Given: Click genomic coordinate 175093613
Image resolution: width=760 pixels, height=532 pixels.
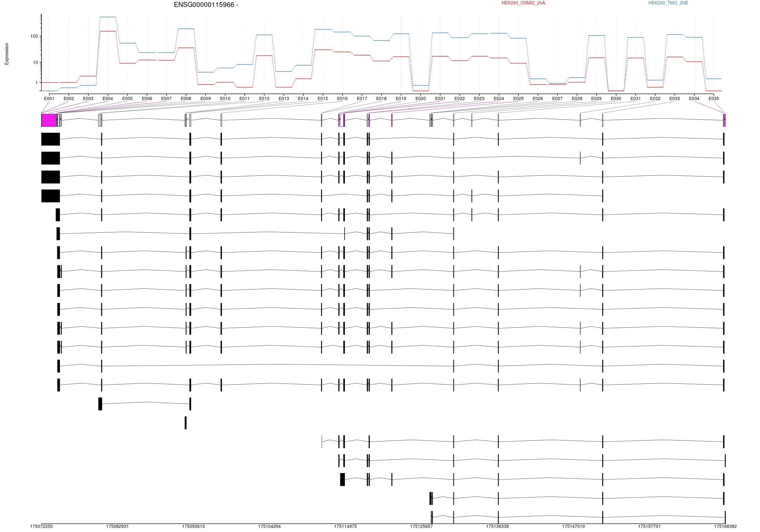Looking at the screenshot, I should pyautogui.click(x=193, y=526).
